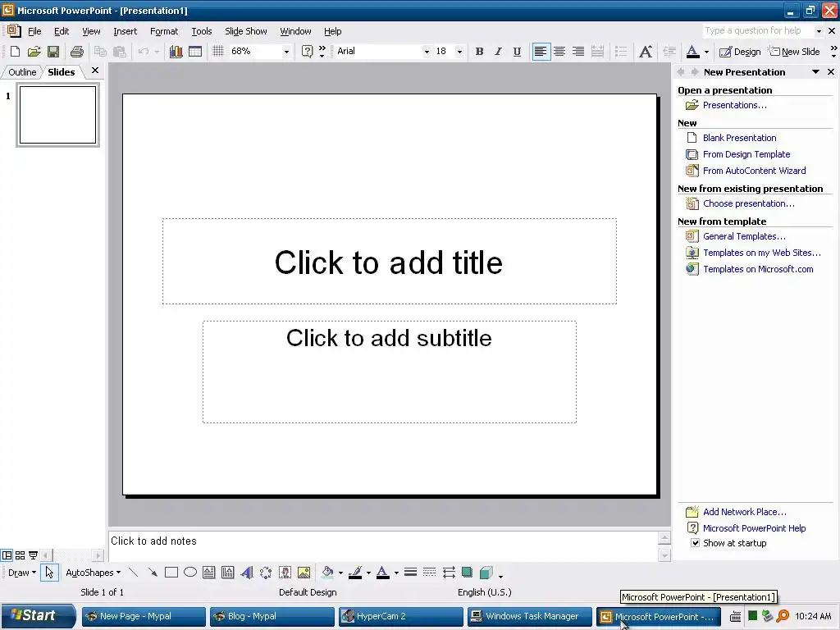840x630 pixels.
Task: Select the Rectangle drawing tool
Action: [x=171, y=573]
